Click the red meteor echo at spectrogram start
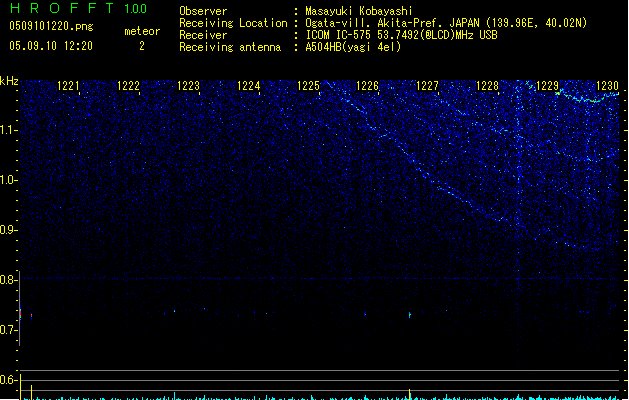Viewport: 629px width, 400px height. pyautogui.click(x=20, y=314)
